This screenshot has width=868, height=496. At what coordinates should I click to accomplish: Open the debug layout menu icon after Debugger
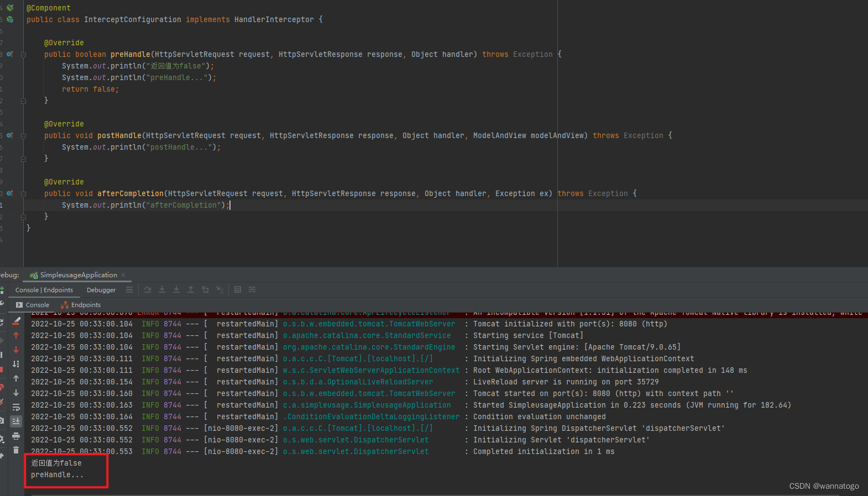(129, 289)
